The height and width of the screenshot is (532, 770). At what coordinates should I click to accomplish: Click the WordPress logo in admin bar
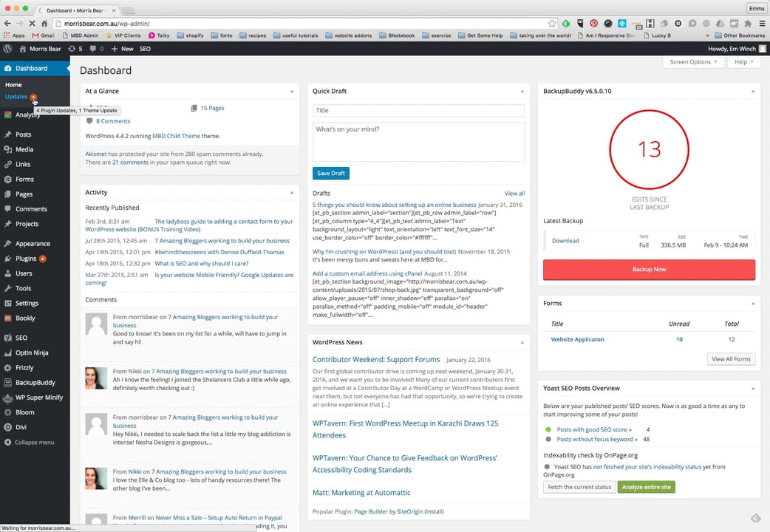[x=7, y=49]
